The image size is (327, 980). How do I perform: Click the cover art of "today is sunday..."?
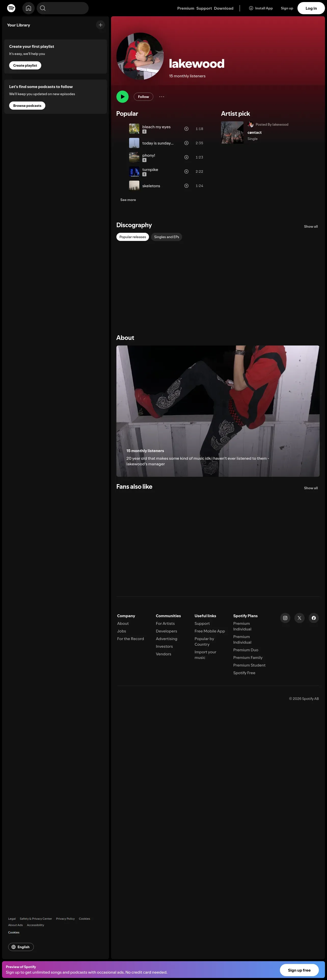coord(134,143)
